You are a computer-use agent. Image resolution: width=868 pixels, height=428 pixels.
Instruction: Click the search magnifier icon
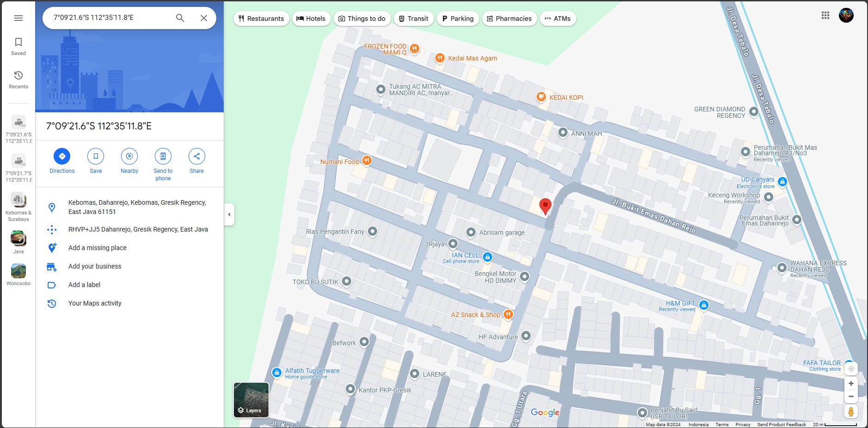coord(180,18)
